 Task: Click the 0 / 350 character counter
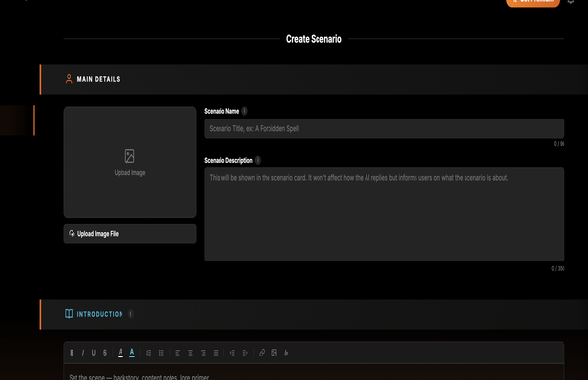[x=558, y=268]
